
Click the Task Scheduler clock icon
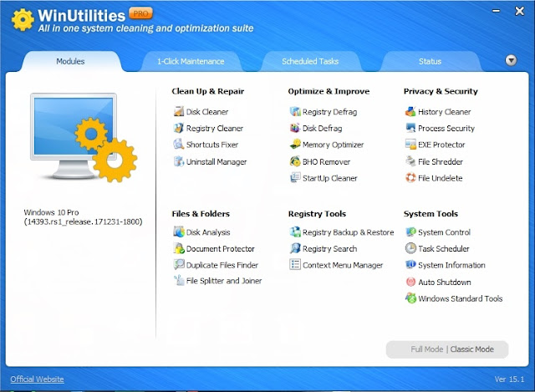coord(410,248)
